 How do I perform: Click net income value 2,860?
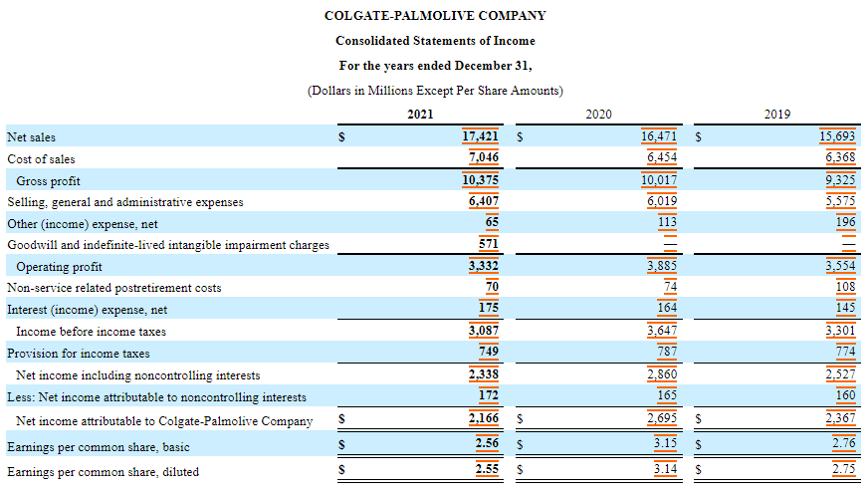point(662,374)
